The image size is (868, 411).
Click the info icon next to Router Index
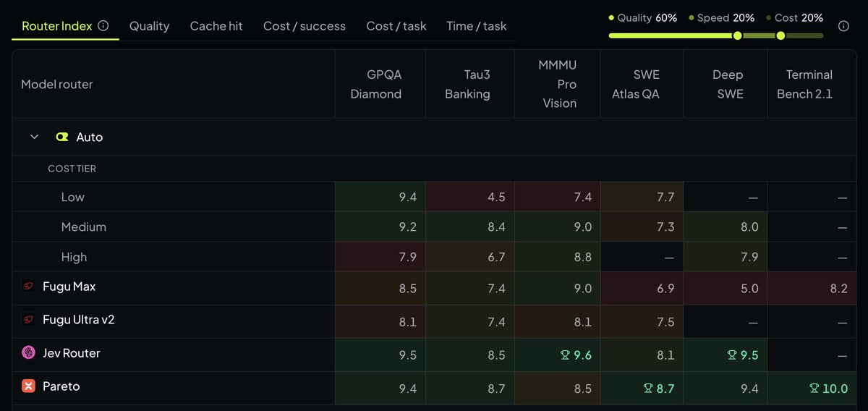tap(103, 26)
